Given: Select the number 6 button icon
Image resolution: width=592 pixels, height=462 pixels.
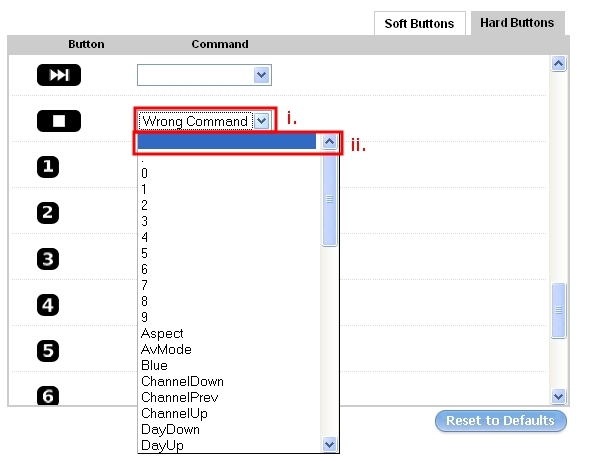Looking at the screenshot, I should [x=48, y=395].
